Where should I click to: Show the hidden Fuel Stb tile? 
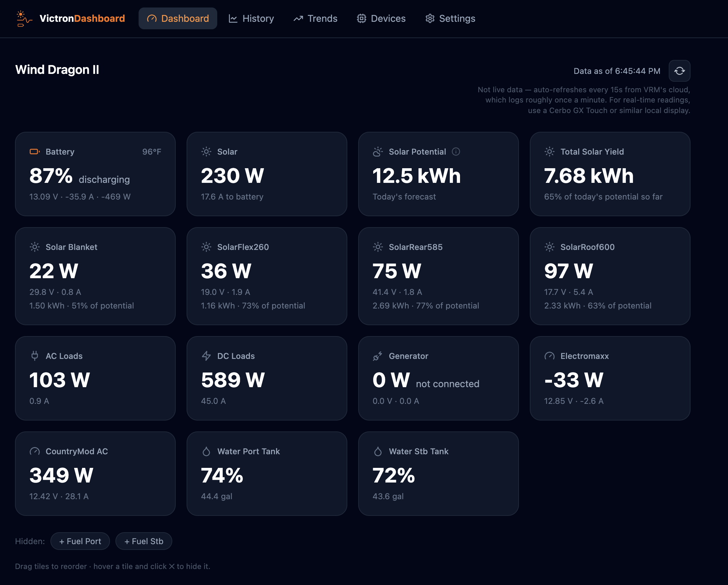coord(144,541)
